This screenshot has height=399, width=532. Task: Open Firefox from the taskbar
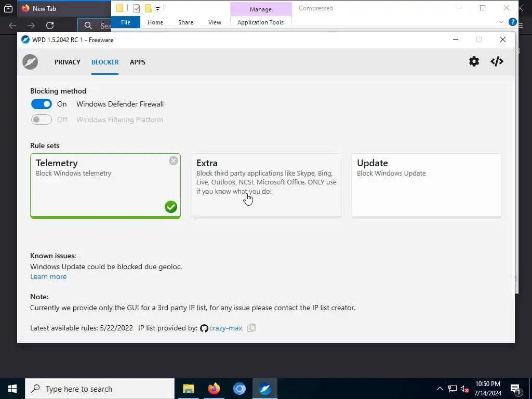click(214, 389)
